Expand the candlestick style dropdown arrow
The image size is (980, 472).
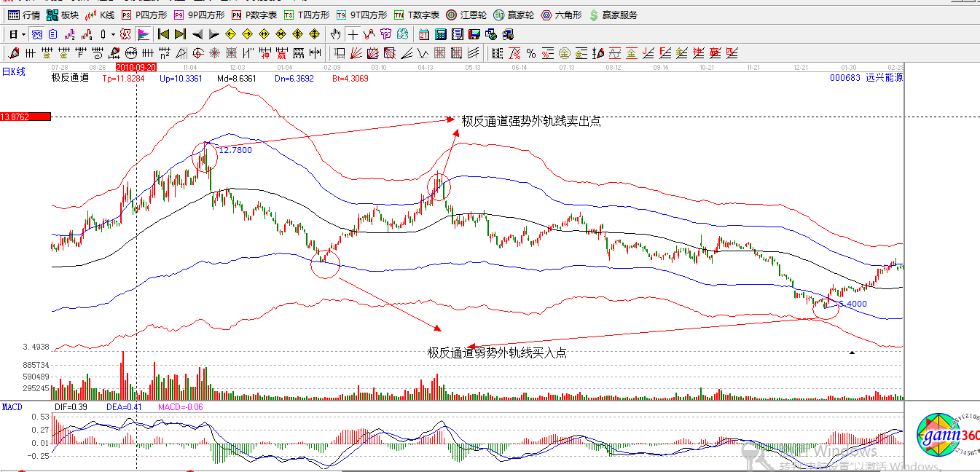111,34
